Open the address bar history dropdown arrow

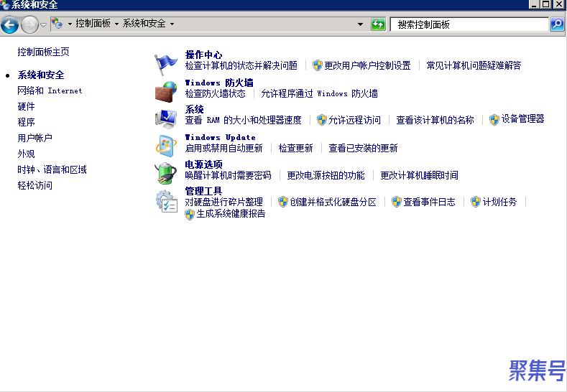tap(361, 24)
